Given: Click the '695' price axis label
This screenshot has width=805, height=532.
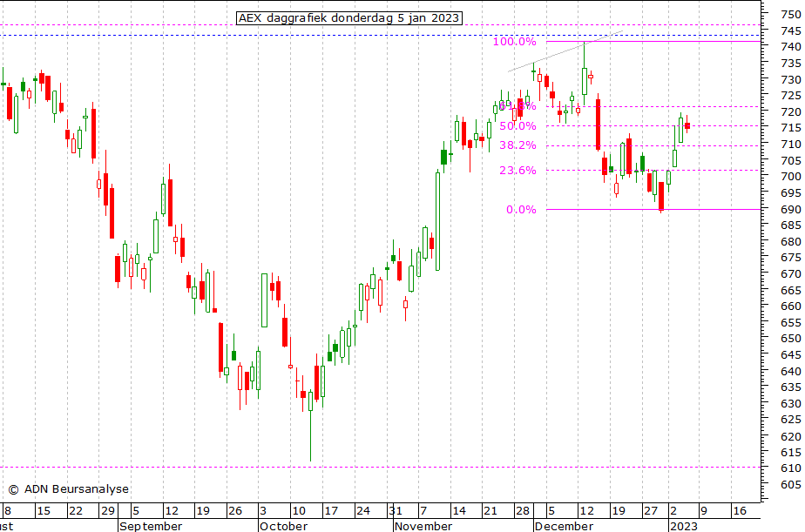Looking at the screenshot, I should click(x=791, y=193).
